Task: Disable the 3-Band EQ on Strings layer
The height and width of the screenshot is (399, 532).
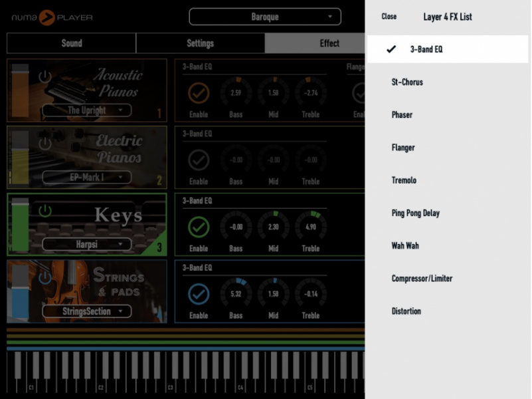Action: [x=199, y=293]
